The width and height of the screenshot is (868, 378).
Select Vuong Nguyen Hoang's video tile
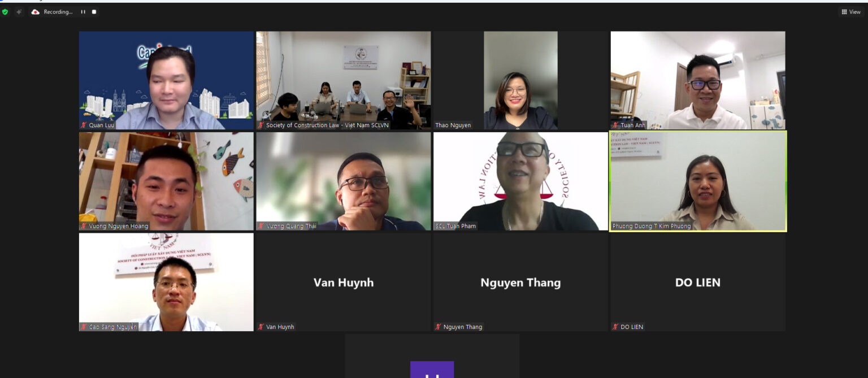166,181
